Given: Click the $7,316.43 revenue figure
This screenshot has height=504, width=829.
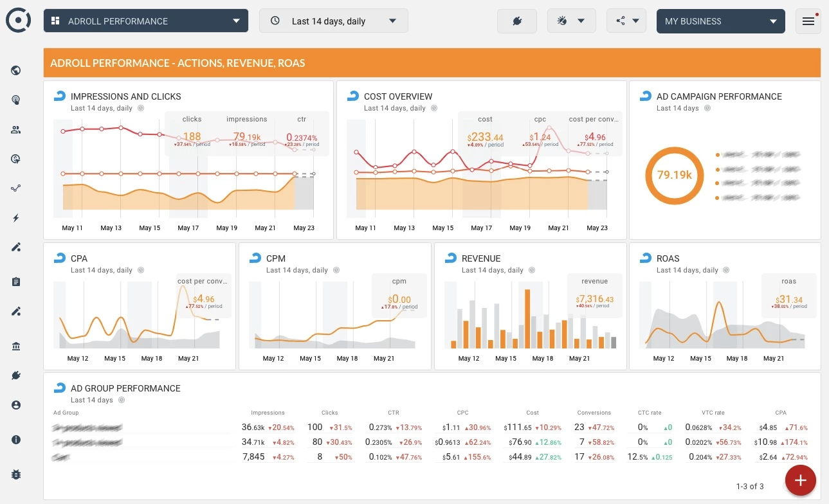Looking at the screenshot, I should 595,300.
